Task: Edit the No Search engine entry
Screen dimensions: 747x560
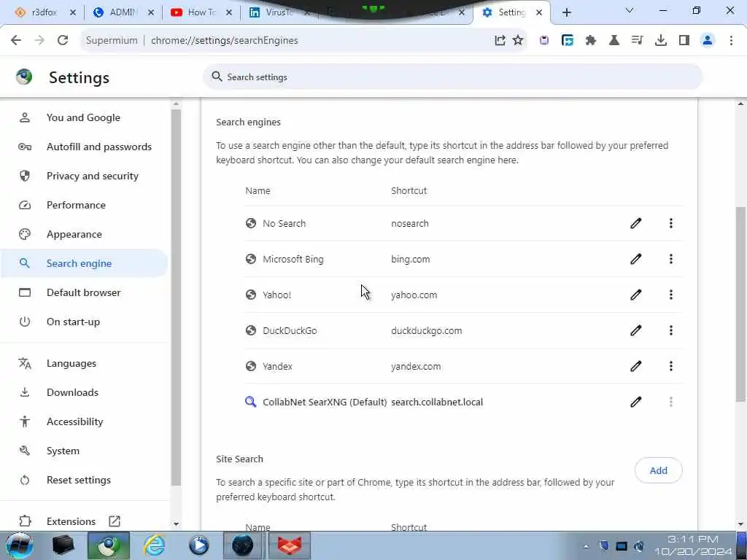Action: [635, 223]
